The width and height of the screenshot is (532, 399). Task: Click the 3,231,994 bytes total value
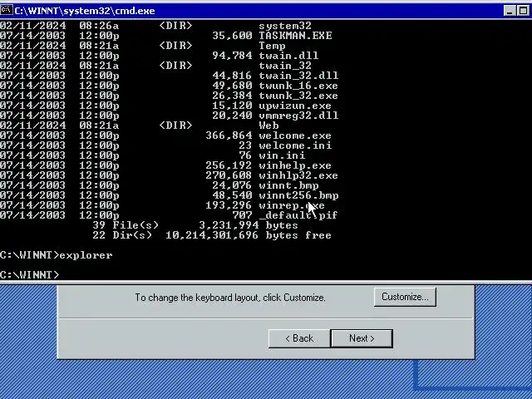click(x=249, y=225)
